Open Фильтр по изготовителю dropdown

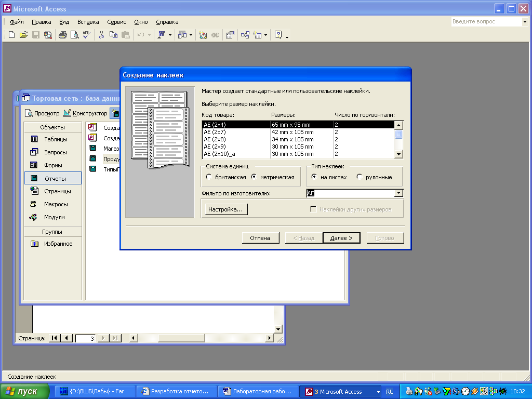point(398,193)
